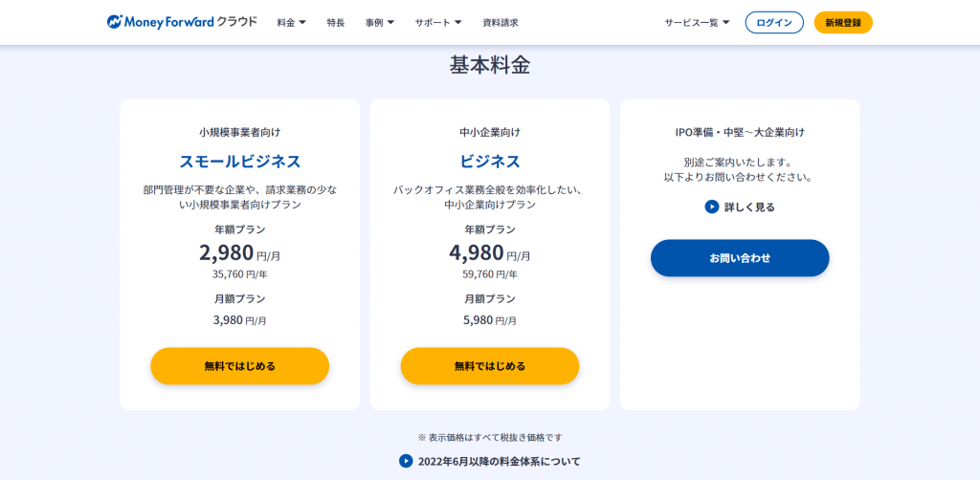The image size is (980, 480).
Task: Click the スモールビジネス plan title
Action: 240,161
